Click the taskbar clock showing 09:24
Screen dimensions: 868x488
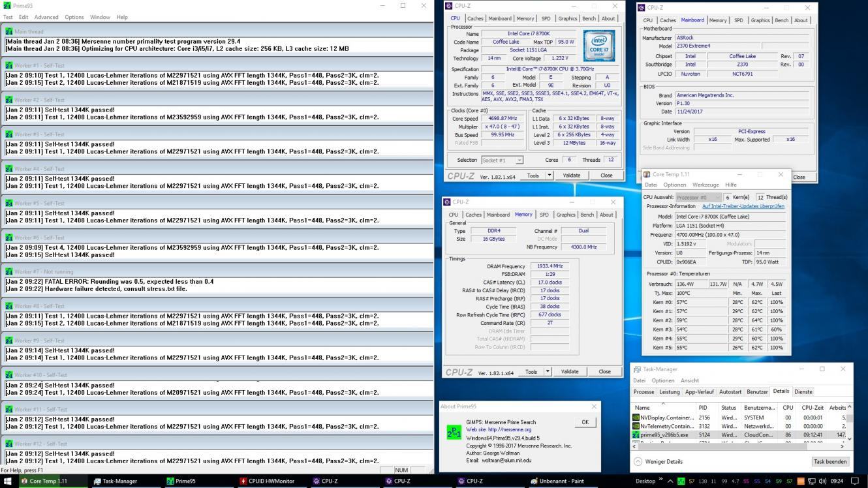pyautogui.click(x=837, y=481)
